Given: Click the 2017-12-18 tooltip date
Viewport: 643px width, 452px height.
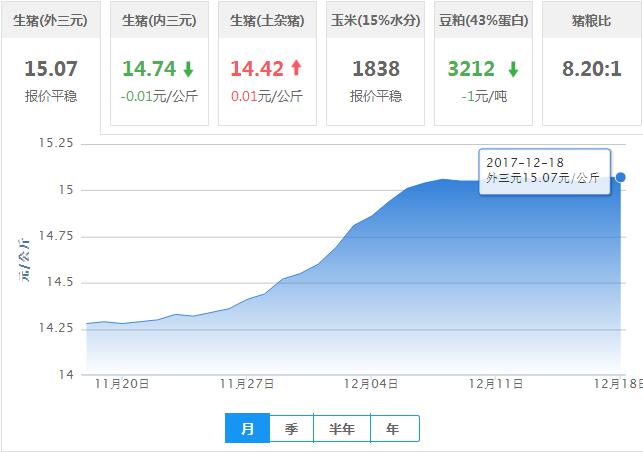Looking at the screenshot, I should pos(525,162).
